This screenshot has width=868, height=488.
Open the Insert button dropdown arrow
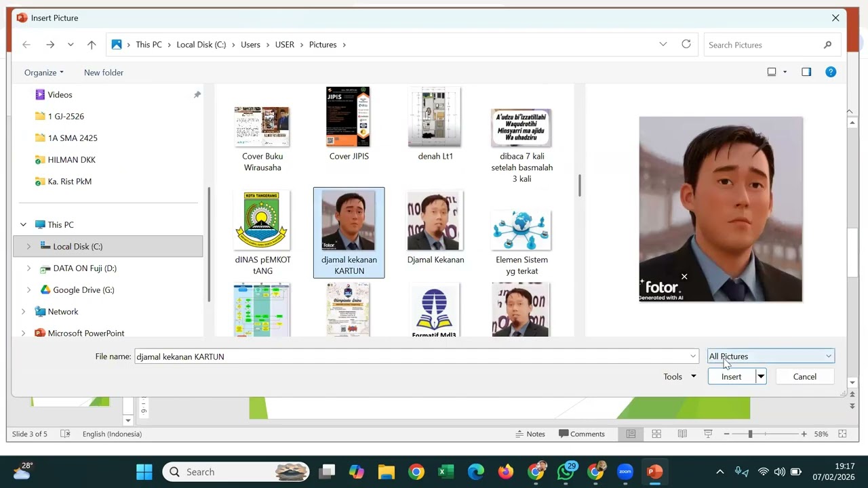point(761,377)
